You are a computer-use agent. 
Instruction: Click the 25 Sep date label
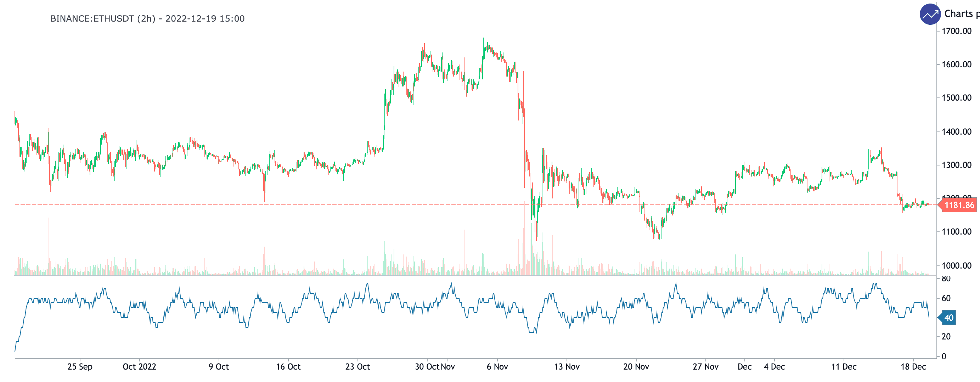coord(80,367)
